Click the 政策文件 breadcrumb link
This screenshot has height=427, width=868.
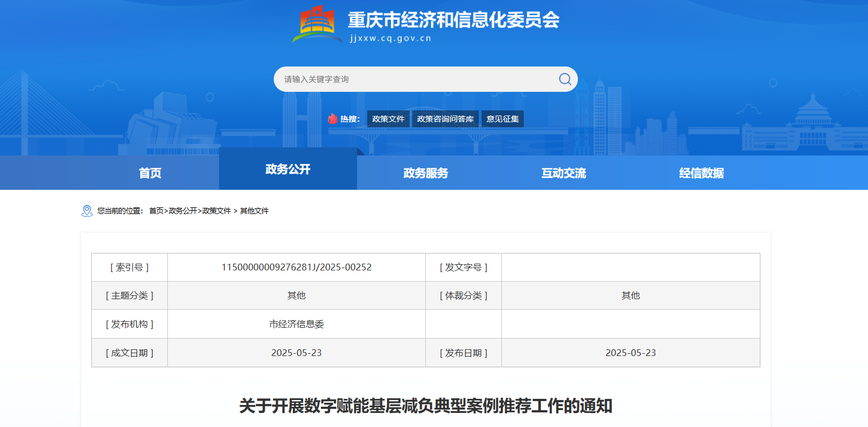point(216,211)
